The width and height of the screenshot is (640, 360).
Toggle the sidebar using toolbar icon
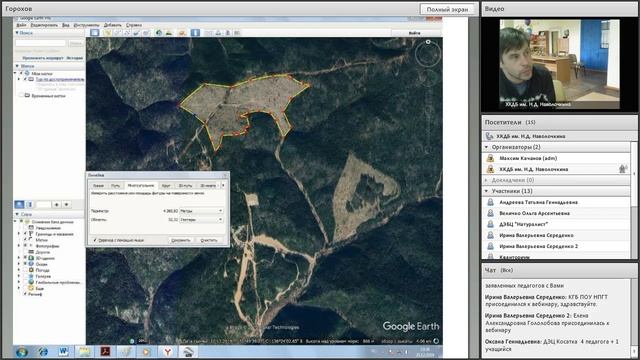coord(95,33)
